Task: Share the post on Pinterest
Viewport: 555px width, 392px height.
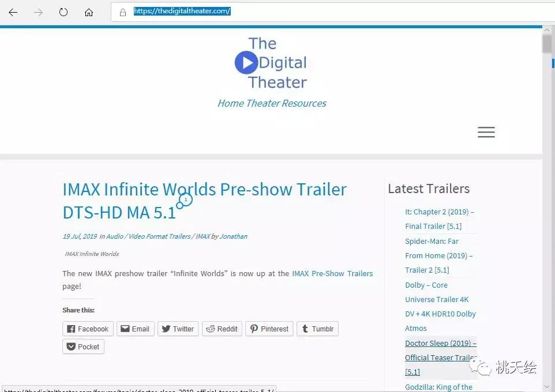Action: [269, 329]
